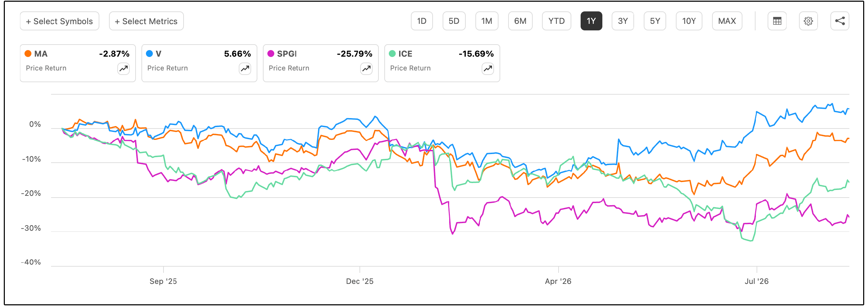
Task: Click the MA card chart-type icon
Action: [x=124, y=69]
